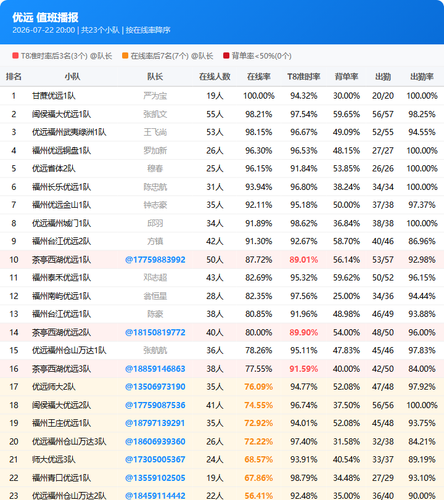Click the orange 74.55% online rate
Viewport: 444px width, 500px height.
[x=259, y=405]
